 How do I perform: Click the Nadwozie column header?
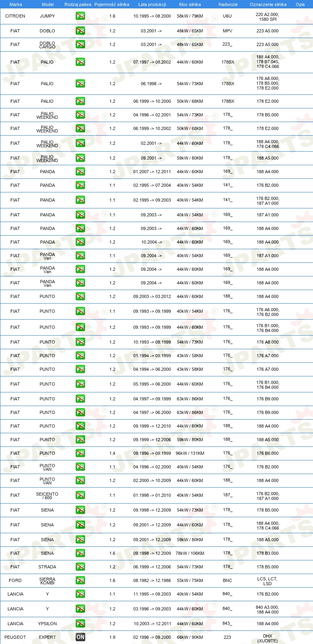pos(228,4)
